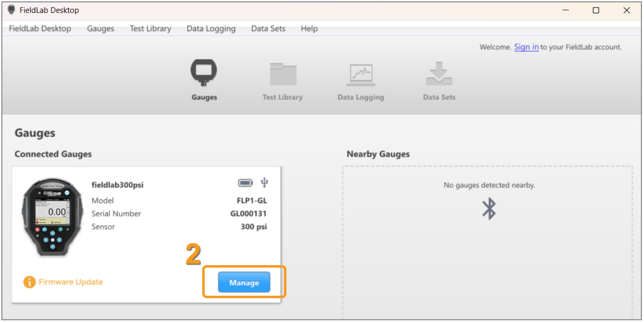This screenshot has height=322, width=644.
Task: Open the Test Library menu
Action: tap(150, 28)
